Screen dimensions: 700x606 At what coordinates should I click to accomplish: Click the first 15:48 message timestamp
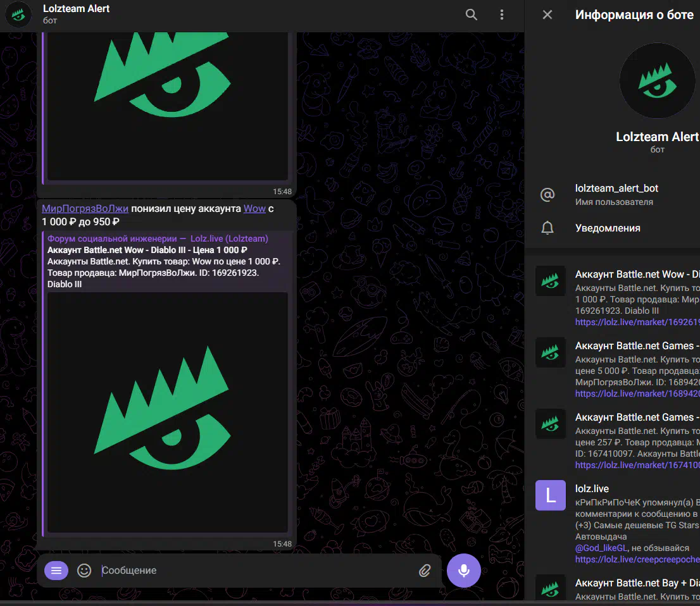tap(282, 192)
